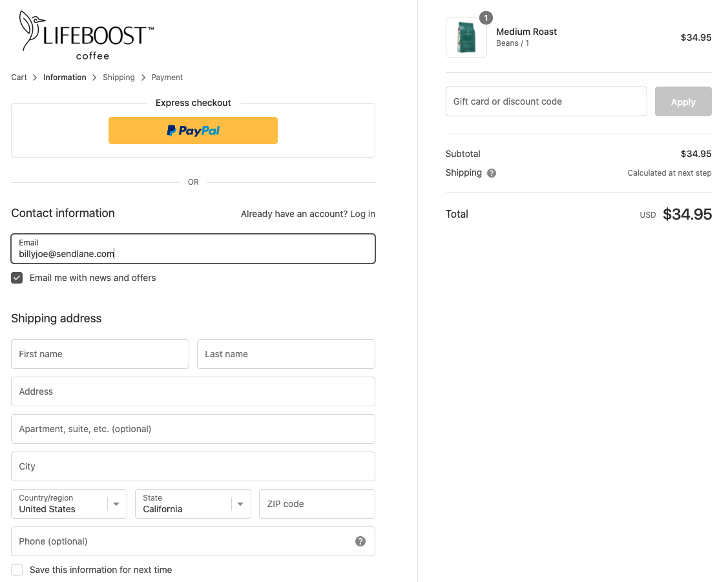This screenshot has height=582, width=728.
Task: Click the phone field help icon
Action: click(360, 541)
